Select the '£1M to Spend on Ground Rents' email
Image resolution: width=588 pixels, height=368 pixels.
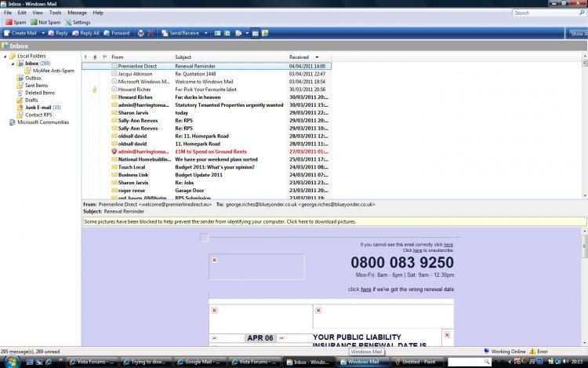click(x=206, y=151)
